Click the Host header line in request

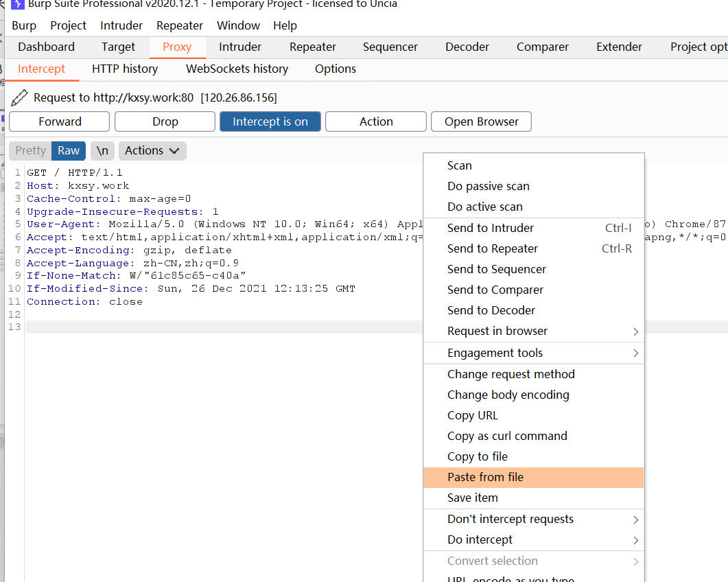(78, 186)
